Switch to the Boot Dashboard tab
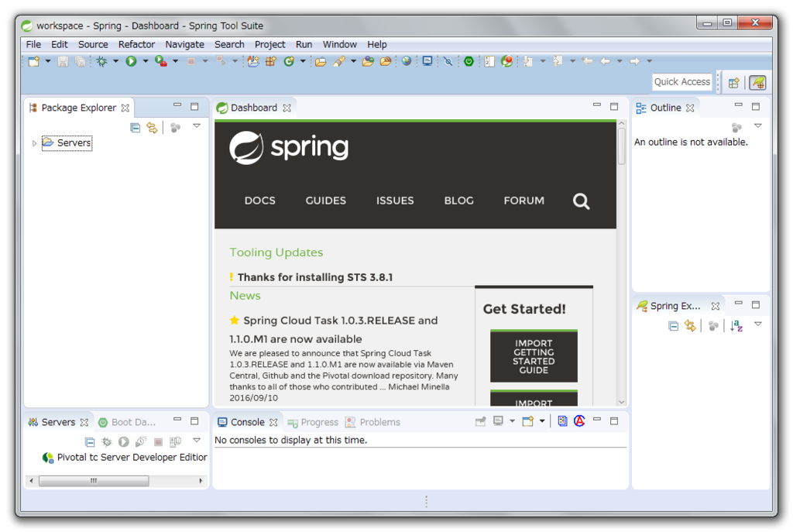This screenshot has height=532, width=793. 127,422
